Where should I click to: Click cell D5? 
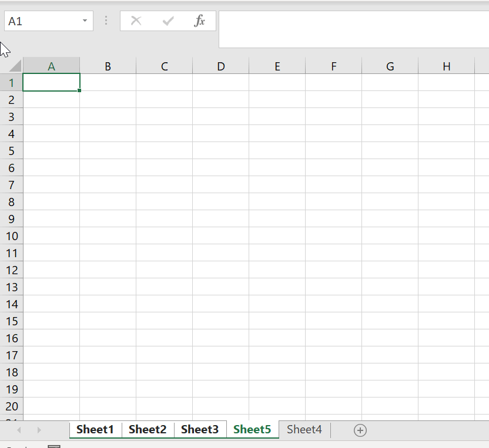point(221,151)
